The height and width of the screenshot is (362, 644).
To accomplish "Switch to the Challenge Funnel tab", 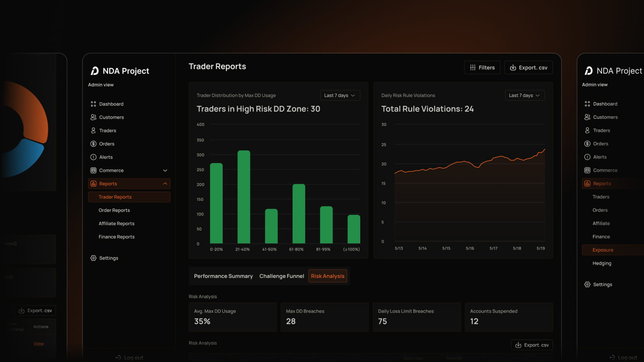I will 282,276.
